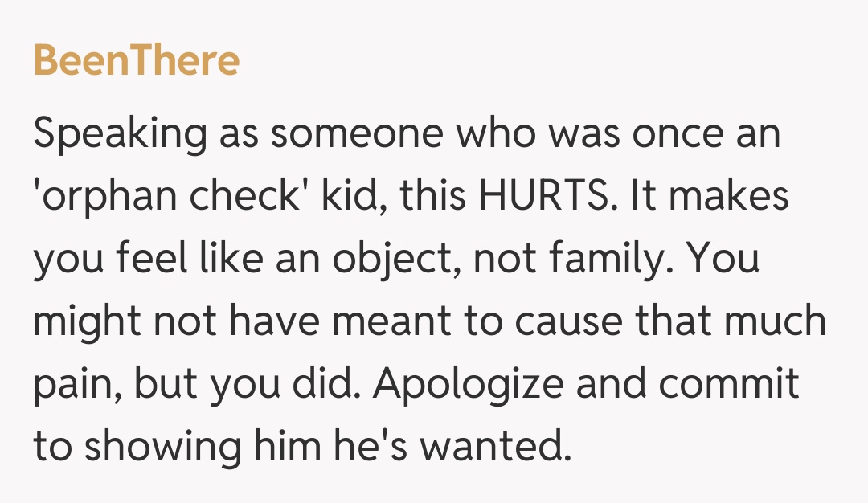868x503 pixels.
Task: Open the BeenThere user profile
Action: click(x=136, y=61)
